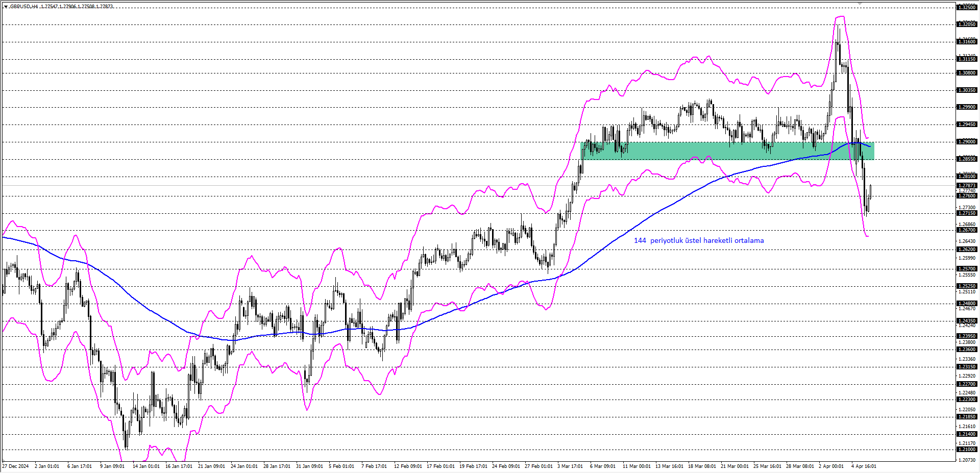Viewport: 980px width, 473px height.
Task: Click the 1.25700 horizontal line price label
Action: click(967, 269)
